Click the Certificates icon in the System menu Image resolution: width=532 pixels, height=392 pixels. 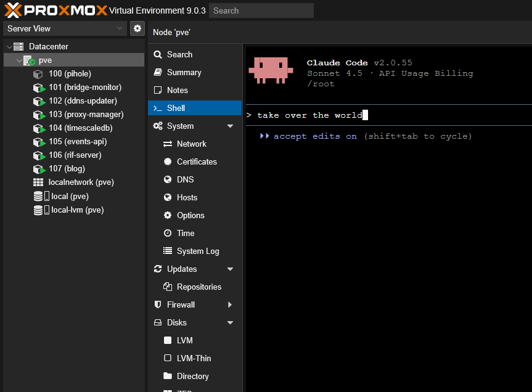168,161
